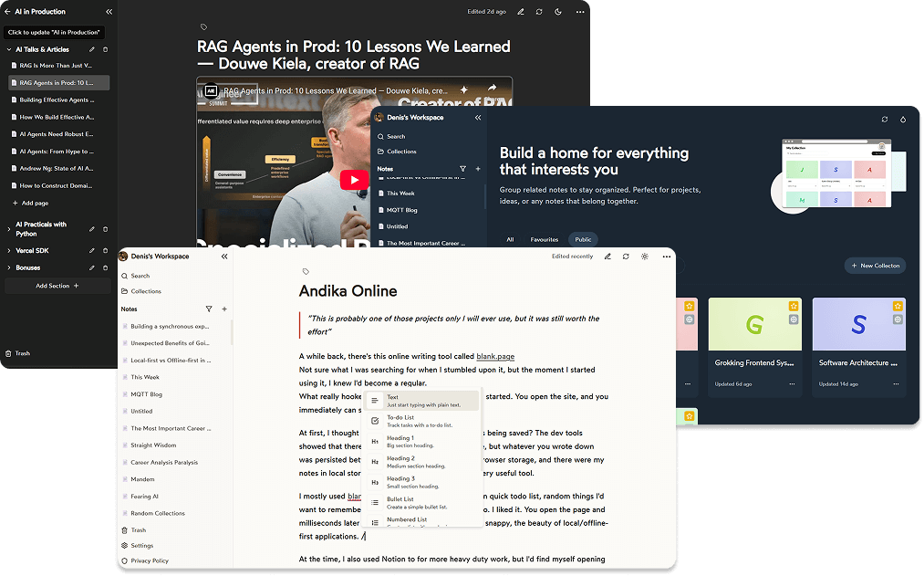Toggle favourite star on Software Architecture collection
Screen dimensions: 924x576
pyautogui.click(x=898, y=306)
